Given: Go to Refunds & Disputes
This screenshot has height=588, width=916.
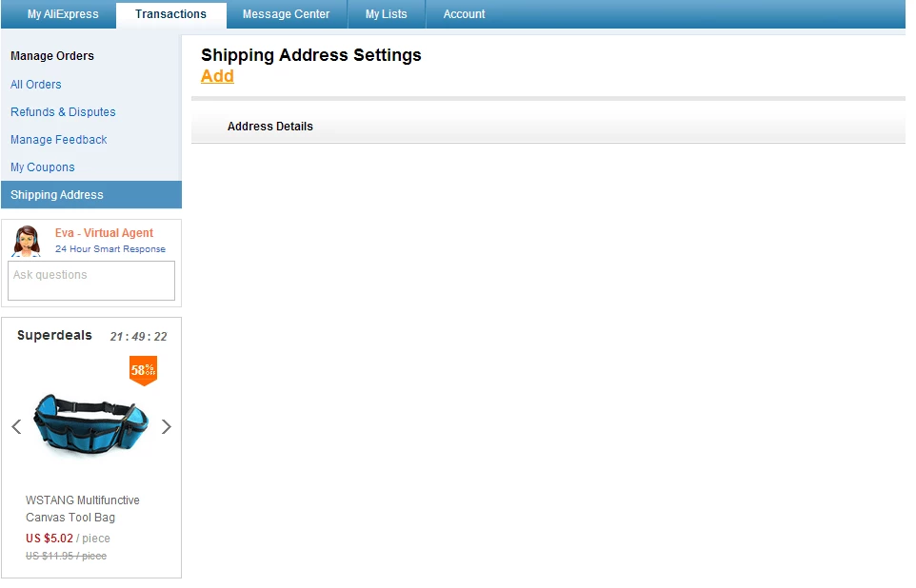Looking at the screenshot, I should click(63, 112).
